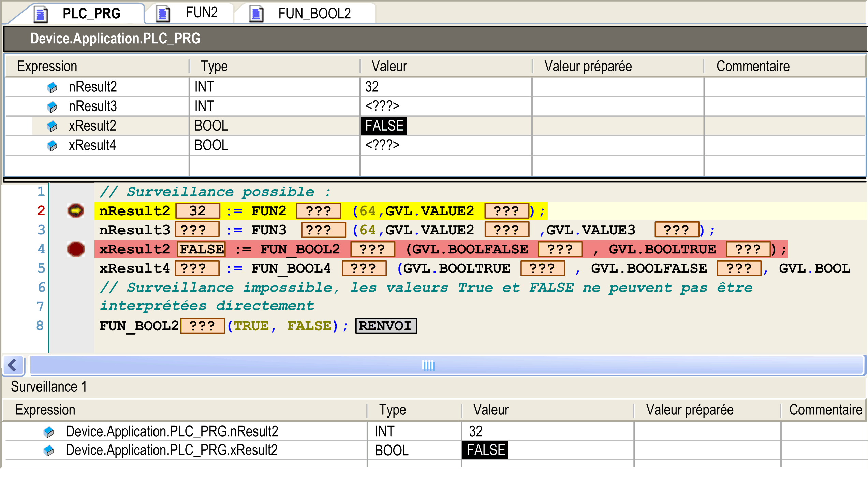The image size is (868, 483).
Task: Click the xResult4 variable cube icon
Action: (x=52, y=146)
